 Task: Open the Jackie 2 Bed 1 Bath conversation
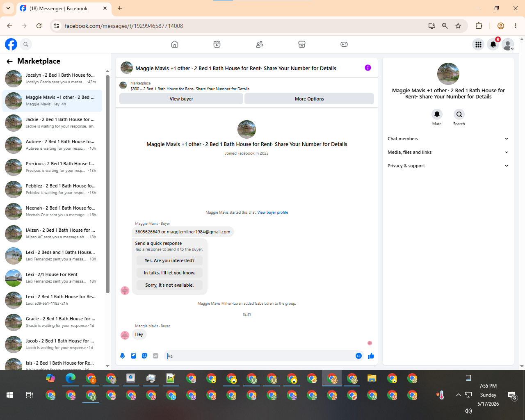tap(52, 123)
